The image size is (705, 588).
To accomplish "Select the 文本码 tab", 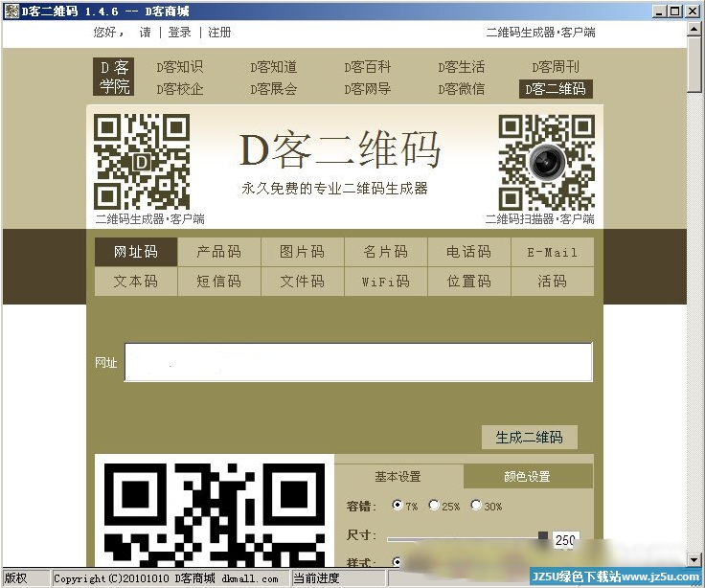I will pos(136,282).
